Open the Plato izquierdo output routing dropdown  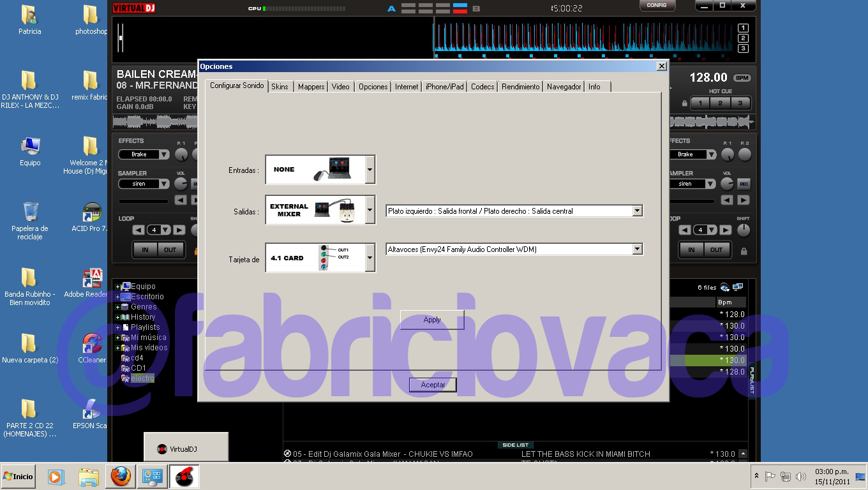(637, 211)
